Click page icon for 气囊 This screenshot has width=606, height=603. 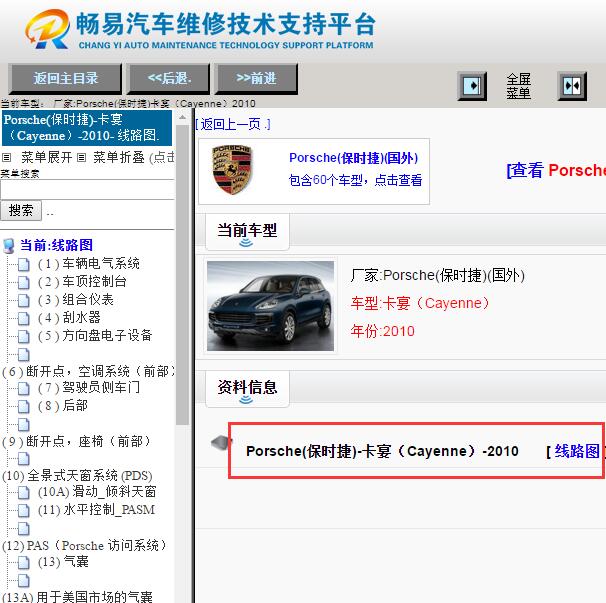click(x=24, y=562)
